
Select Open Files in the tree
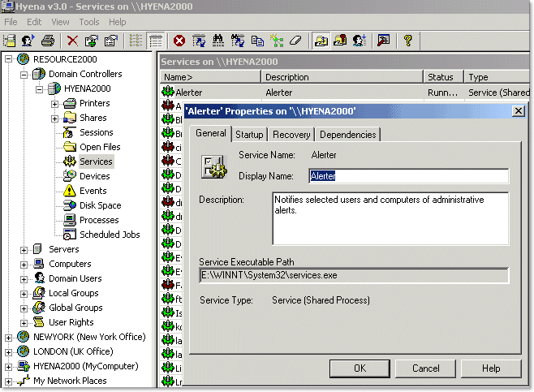[100, 147]
